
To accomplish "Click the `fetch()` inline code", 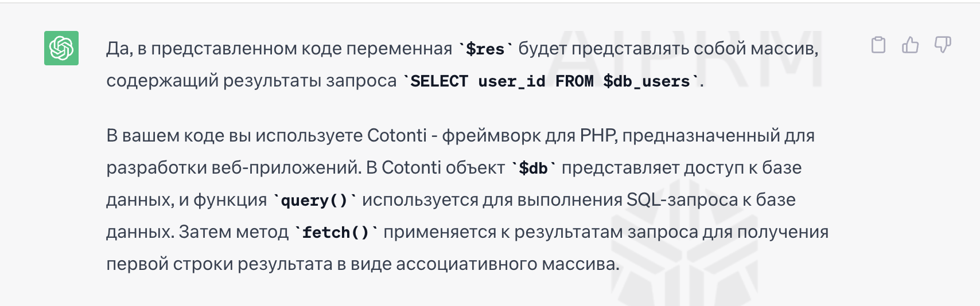I will tap(336, 233).
